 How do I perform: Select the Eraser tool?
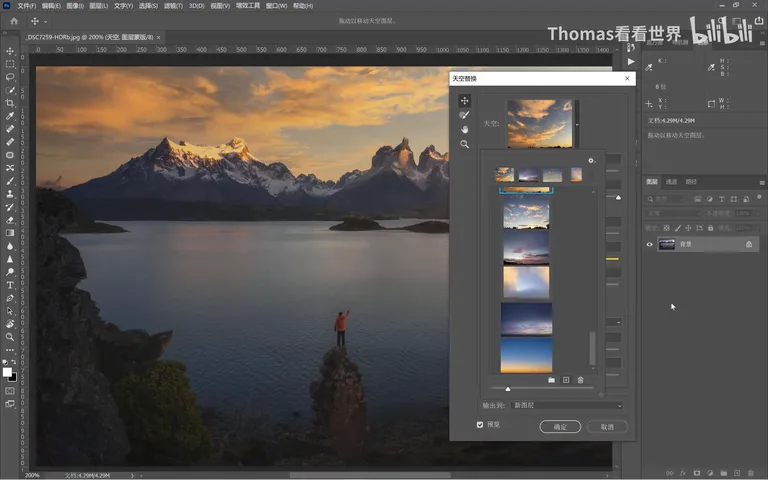pyautogui.click(x=10, y=220)
